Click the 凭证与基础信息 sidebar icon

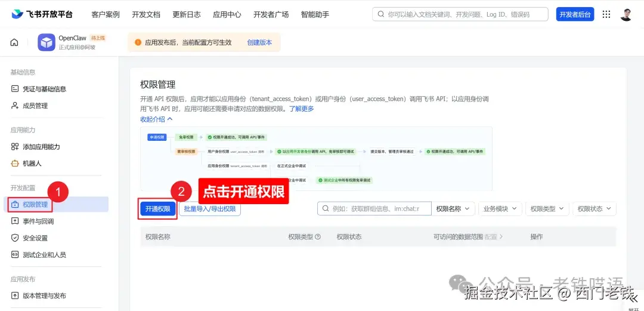pyautogui.click(x=15, y=89)
